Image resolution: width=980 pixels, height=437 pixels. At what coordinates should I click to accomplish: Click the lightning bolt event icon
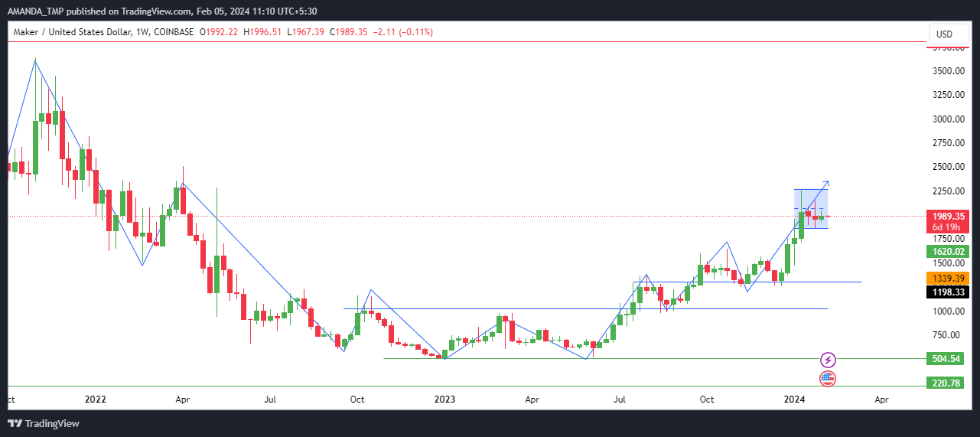[x=828, y=360]
